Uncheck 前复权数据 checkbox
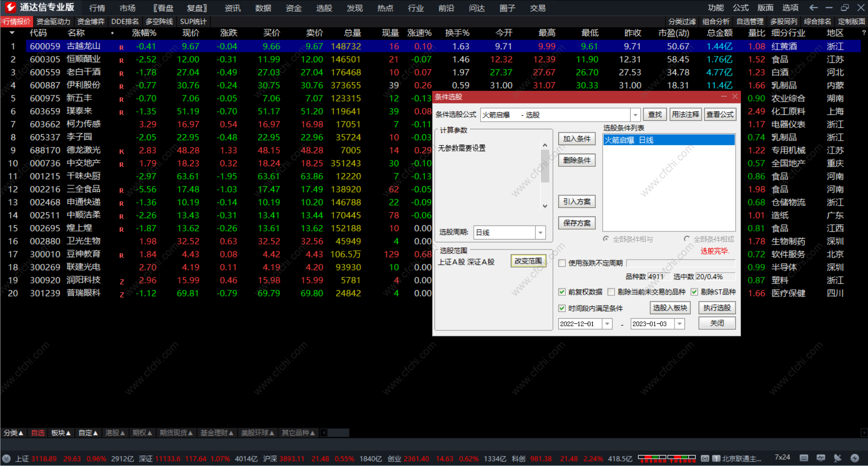 (x=562, y=292)
